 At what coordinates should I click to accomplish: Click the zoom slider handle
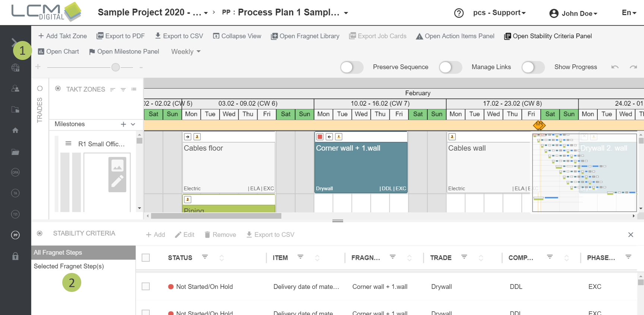pyautogui.click(x=116, y=67)
